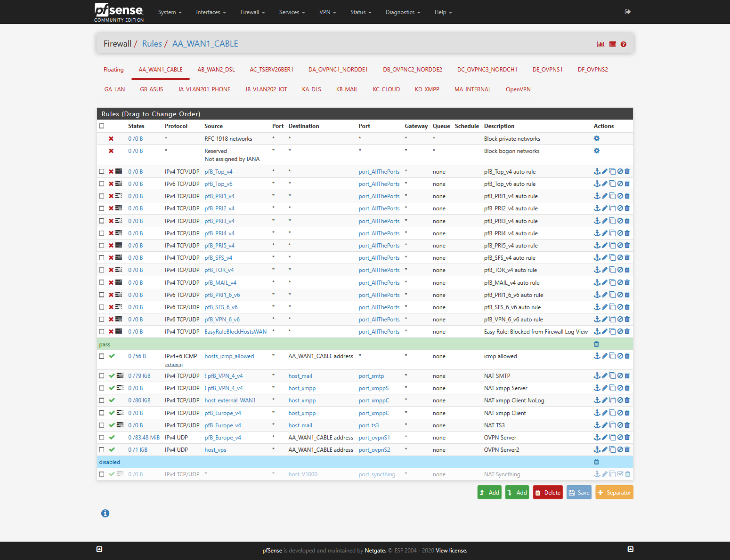
Task: Expand the Firewall dropdown in the navbar
Action: (x=253, y=12)
